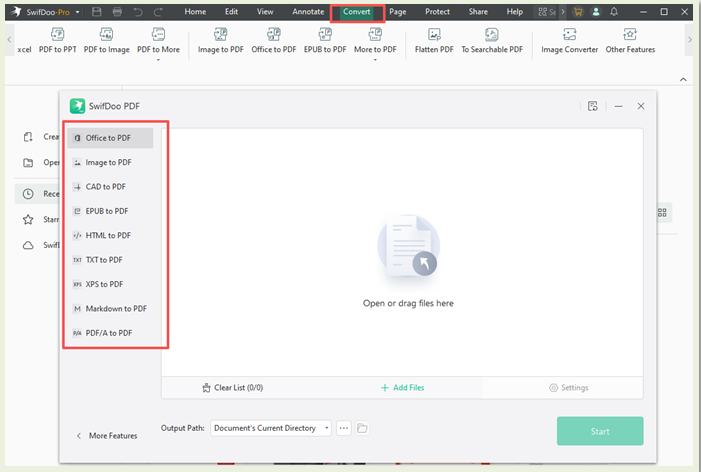Click the Open or drag files drop area
Viewport: 701px width, 472px height.
point(402,253)
